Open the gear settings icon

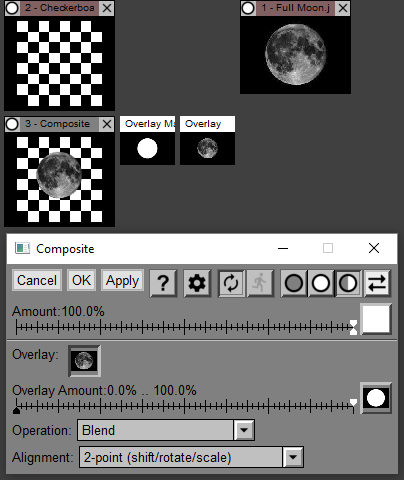(x=197, y=283)
